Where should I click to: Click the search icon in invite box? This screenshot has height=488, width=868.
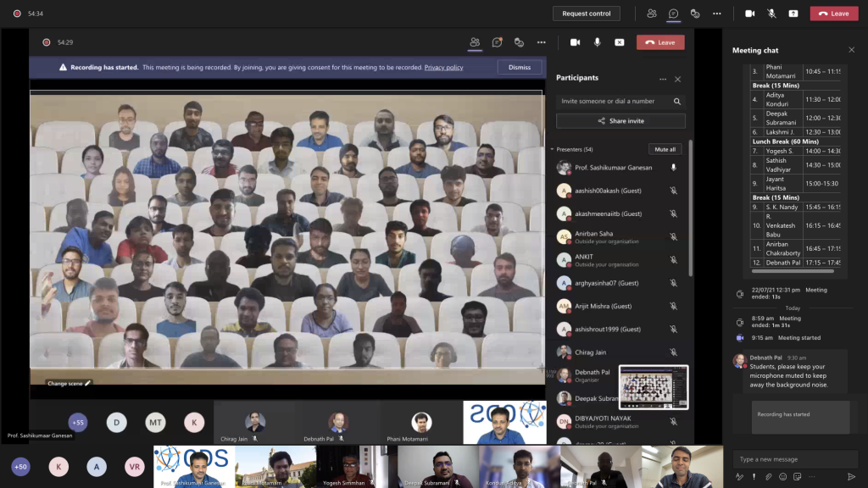coord(677,102)
